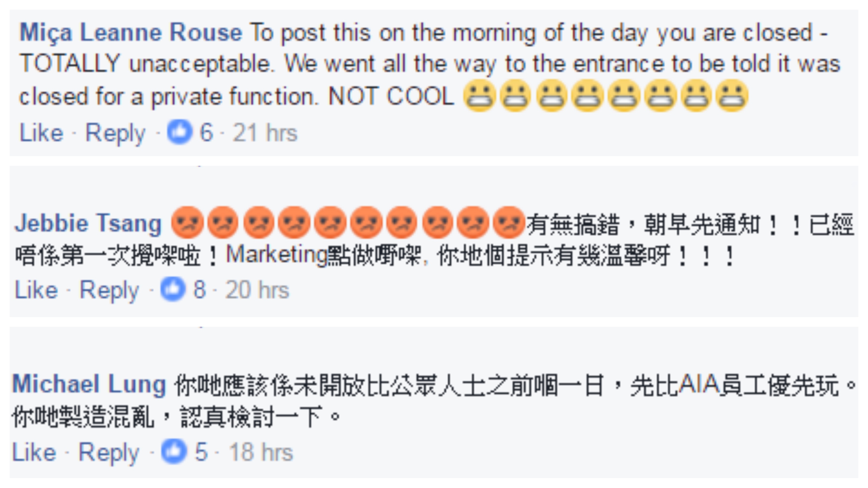Screen dimensions: 868x488
Task: Open the 20 hrs timestamp link
Action: point(257,290)
